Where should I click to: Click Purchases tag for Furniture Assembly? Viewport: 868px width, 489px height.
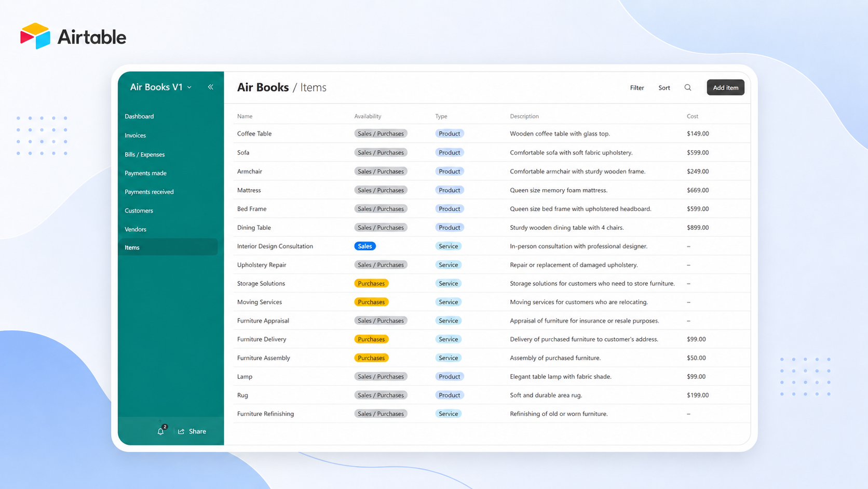pyautogui.click(x=371, y=358)
